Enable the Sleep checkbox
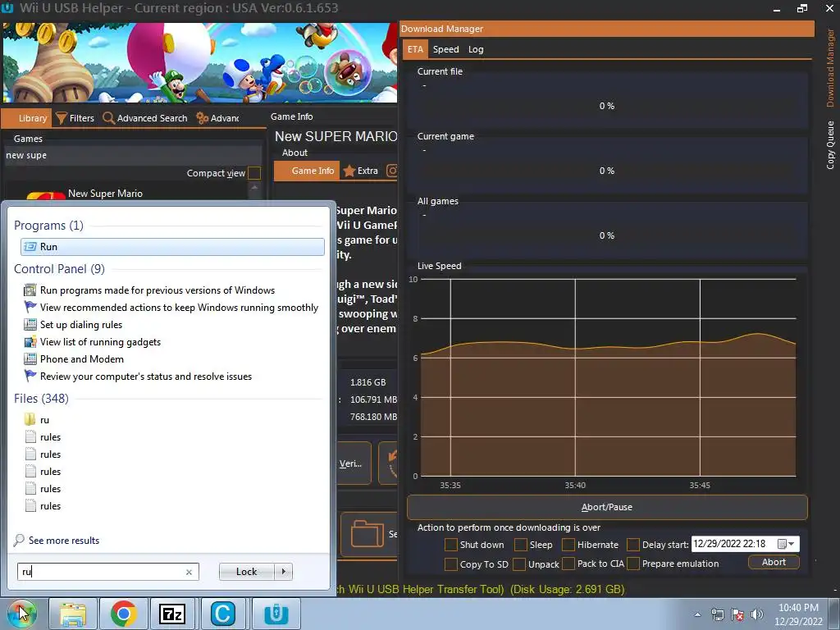The image size is (840, 630). [521, 545]
